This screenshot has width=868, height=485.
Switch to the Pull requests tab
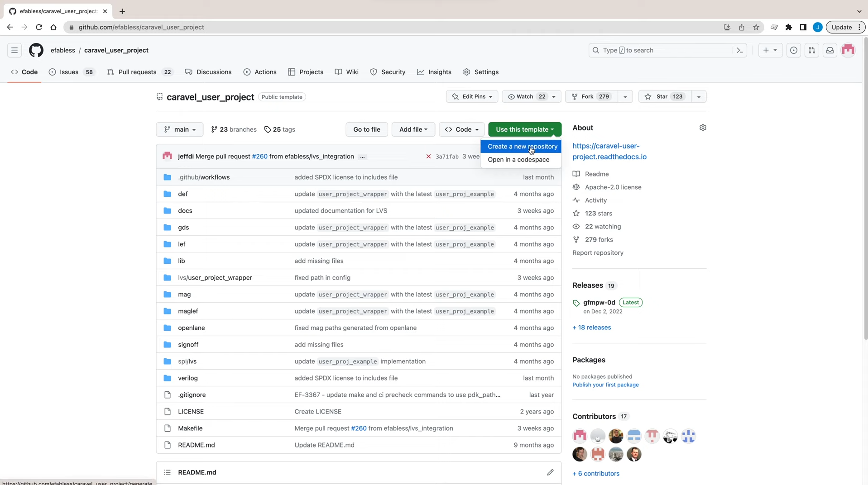click(140, 72)
